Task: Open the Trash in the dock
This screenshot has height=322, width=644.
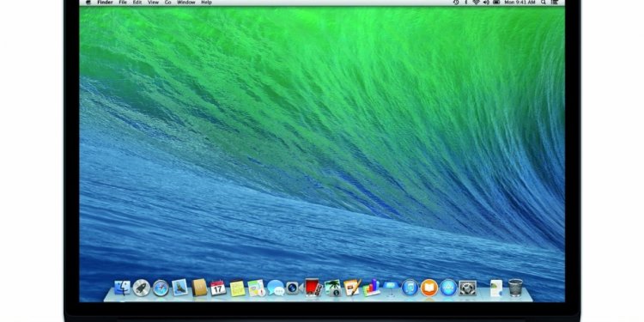Action: click(x=515, y=288)
